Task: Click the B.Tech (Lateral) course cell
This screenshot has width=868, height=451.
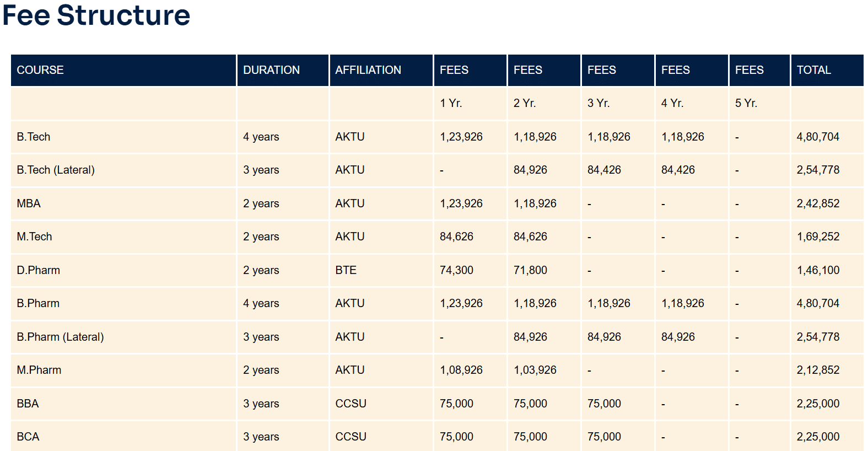Action: click(56, 170)
